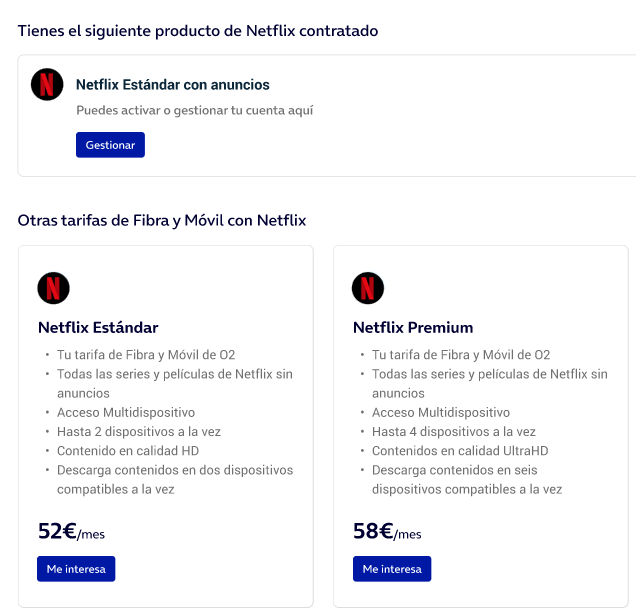The width and height of the screenshot is (636, 616).
Task: Click 'Hasta 4 dispositivos a la vez' bullet
Action: 454,431
